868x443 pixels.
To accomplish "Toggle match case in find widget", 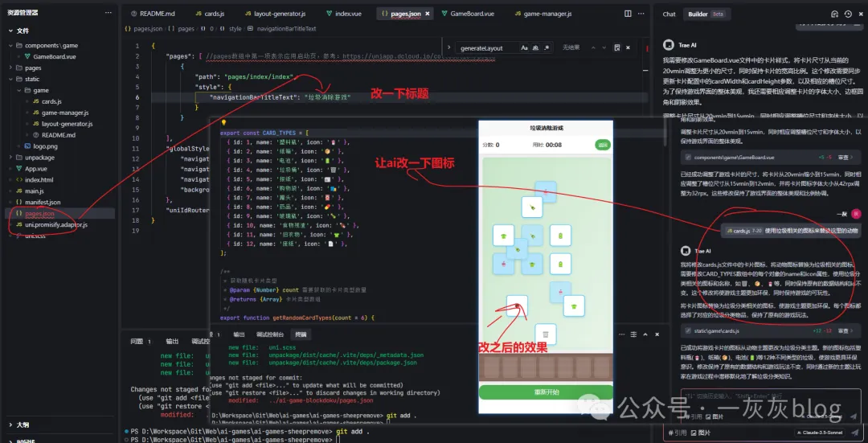I will [523, 48].
